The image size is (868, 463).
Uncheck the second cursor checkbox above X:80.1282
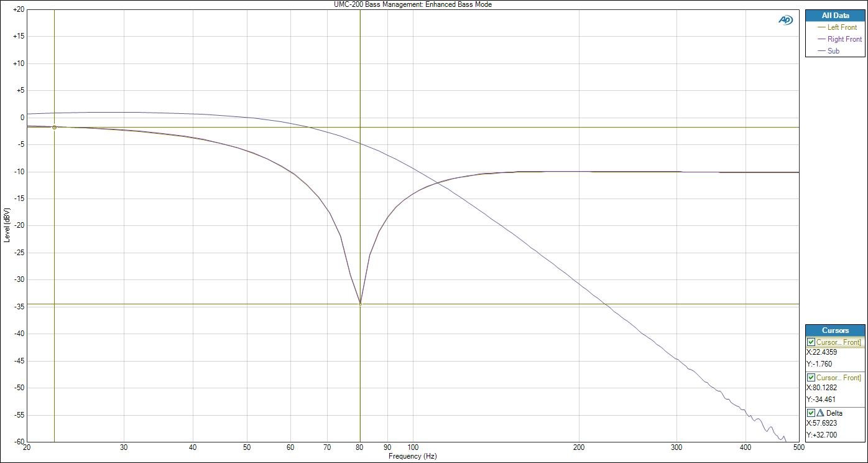click(x=811, y=378)
